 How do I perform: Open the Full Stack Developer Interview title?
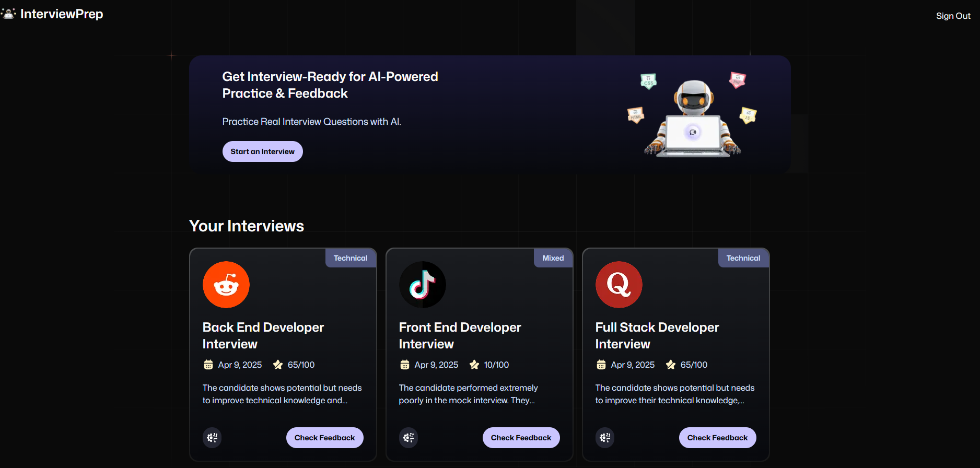pos(657,336)
